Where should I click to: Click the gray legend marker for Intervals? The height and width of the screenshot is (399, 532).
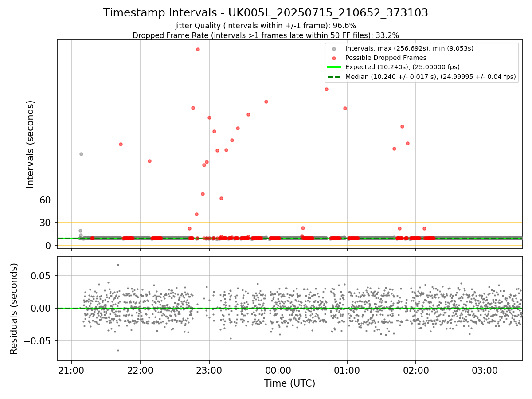point(334,49)
